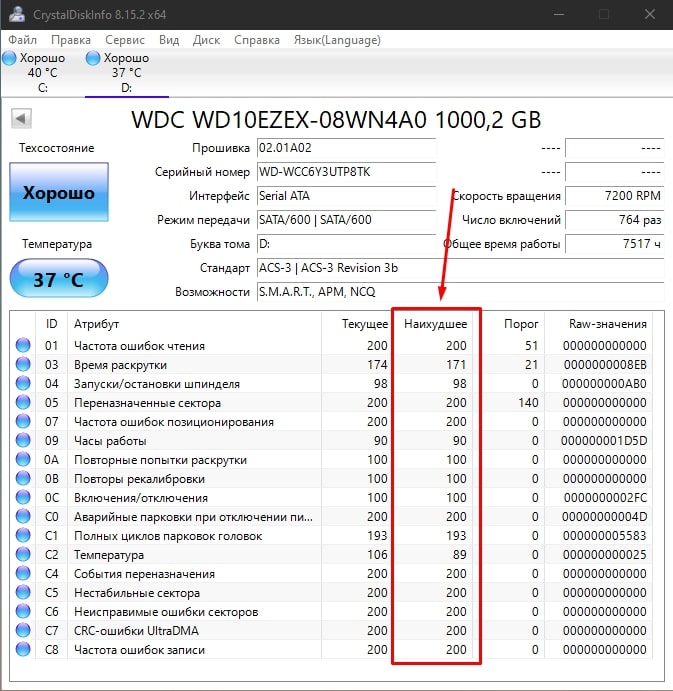Click the power-on count value 764 раз

tap(614, 219)
